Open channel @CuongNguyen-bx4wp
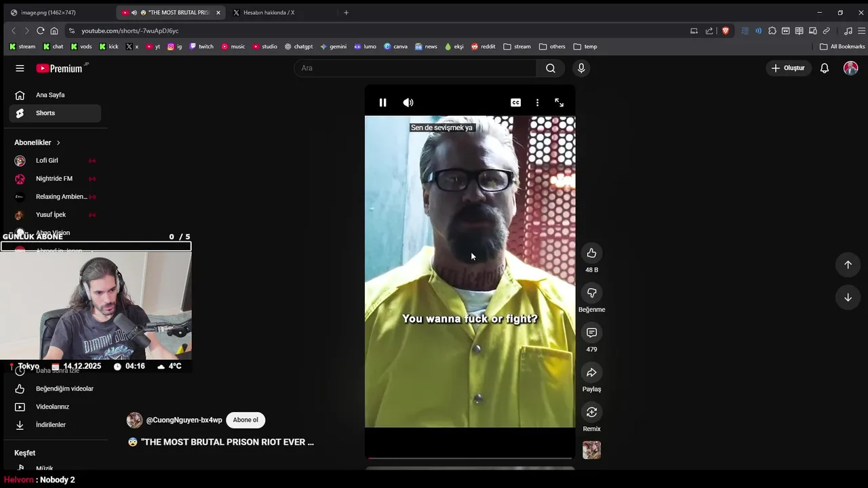This screenshot has width=868, height=488. click(184, 420)
